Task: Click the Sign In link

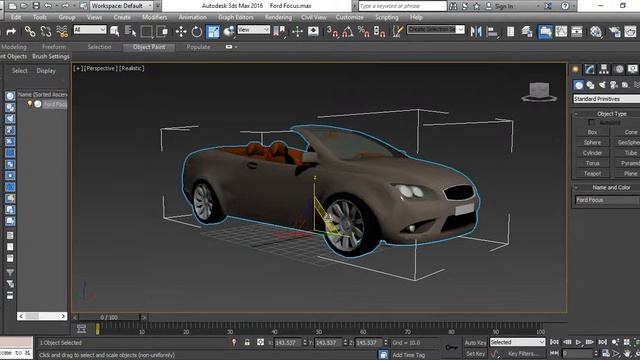Action: (504, 6)
